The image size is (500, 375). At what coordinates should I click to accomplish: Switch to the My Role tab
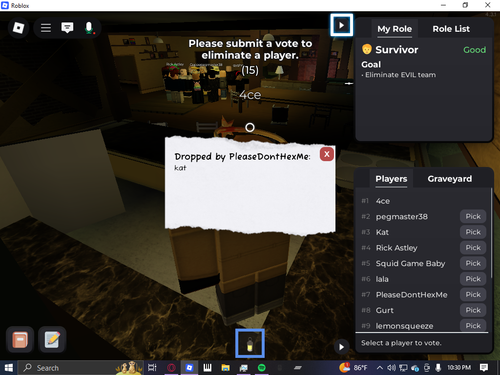pyautogui.click(x=394, y=29)
